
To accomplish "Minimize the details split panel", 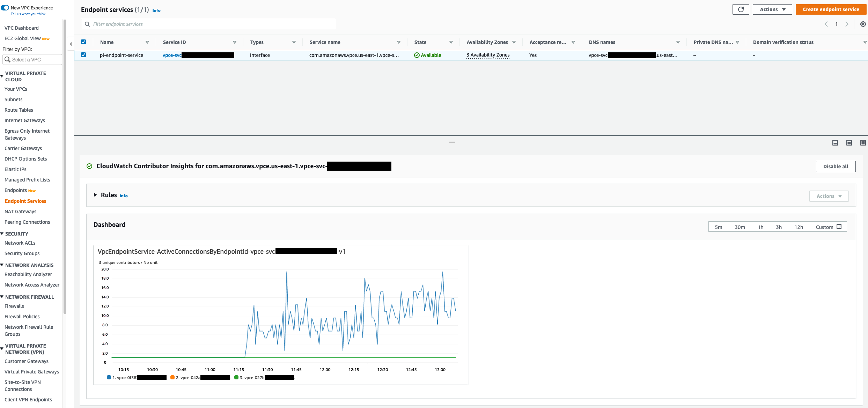I will [x=835, y=143].
